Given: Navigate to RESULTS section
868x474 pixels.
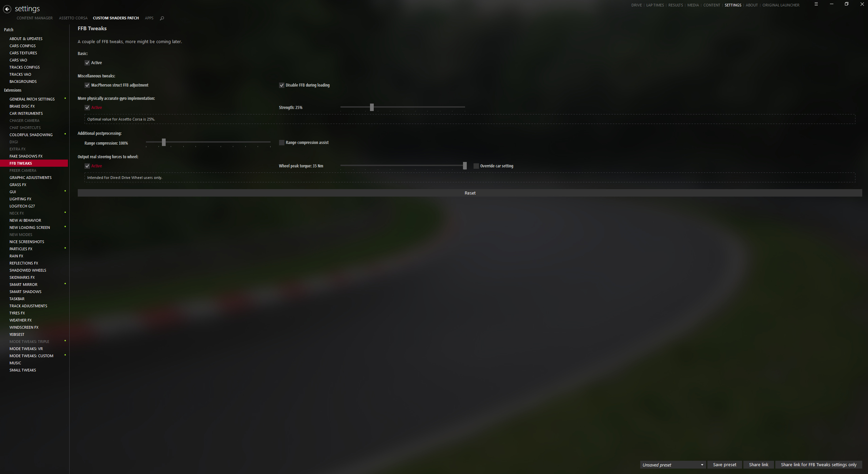Looking at the screenshot, I should 676,5.
